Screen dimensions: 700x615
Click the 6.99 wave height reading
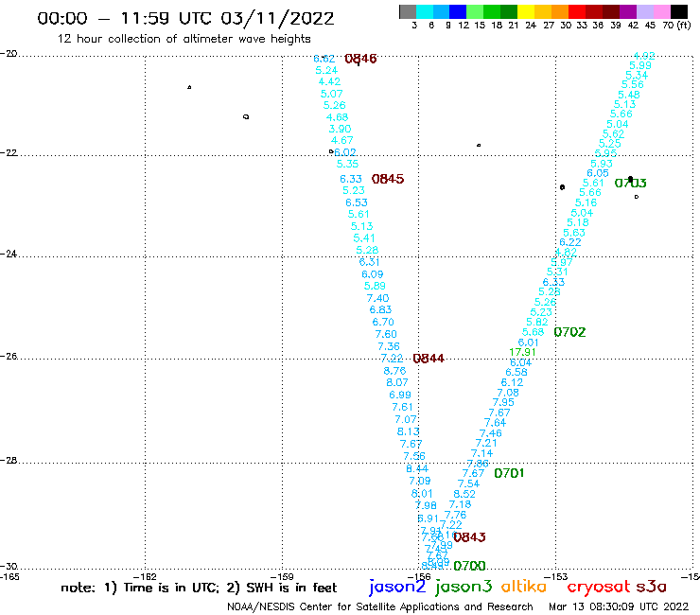tap(400, 395)
